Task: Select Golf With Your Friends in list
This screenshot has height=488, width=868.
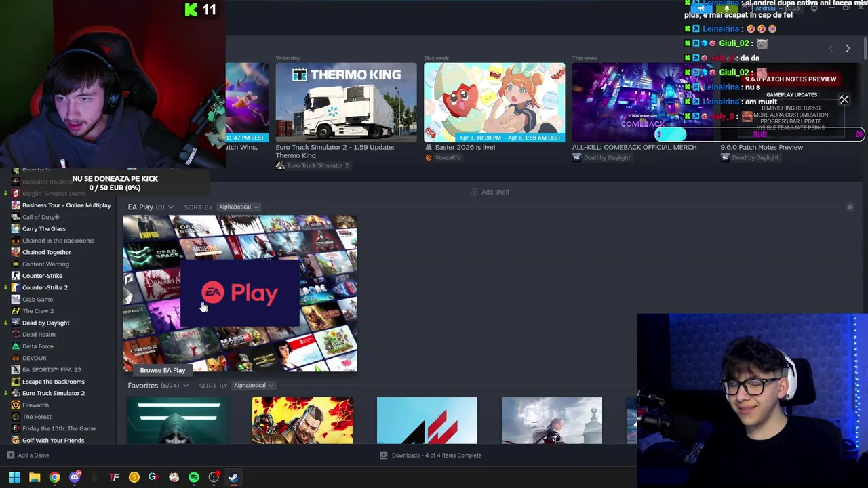Action: [53, 440]
